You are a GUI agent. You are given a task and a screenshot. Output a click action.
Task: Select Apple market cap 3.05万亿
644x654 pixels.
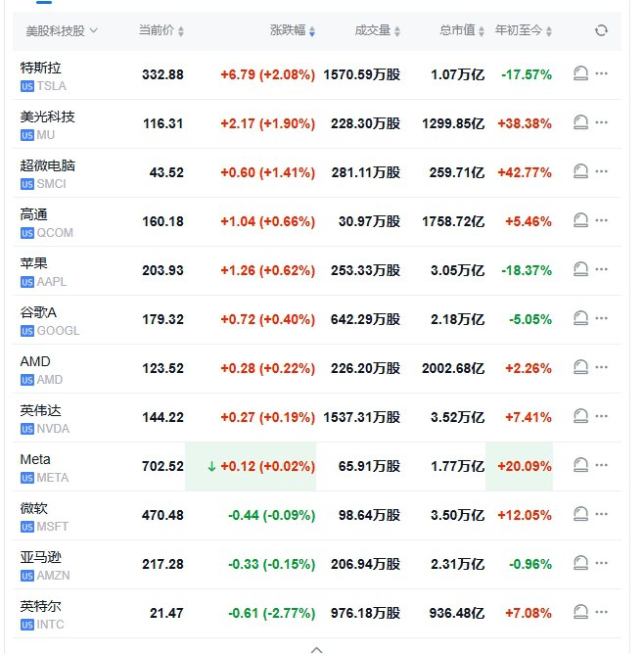point(457,270)
